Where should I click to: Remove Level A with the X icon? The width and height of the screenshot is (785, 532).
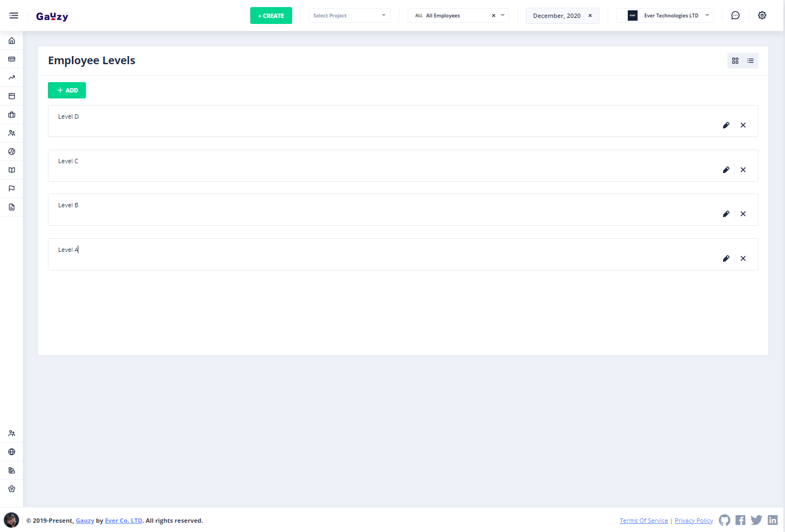[x=743, y=258]
